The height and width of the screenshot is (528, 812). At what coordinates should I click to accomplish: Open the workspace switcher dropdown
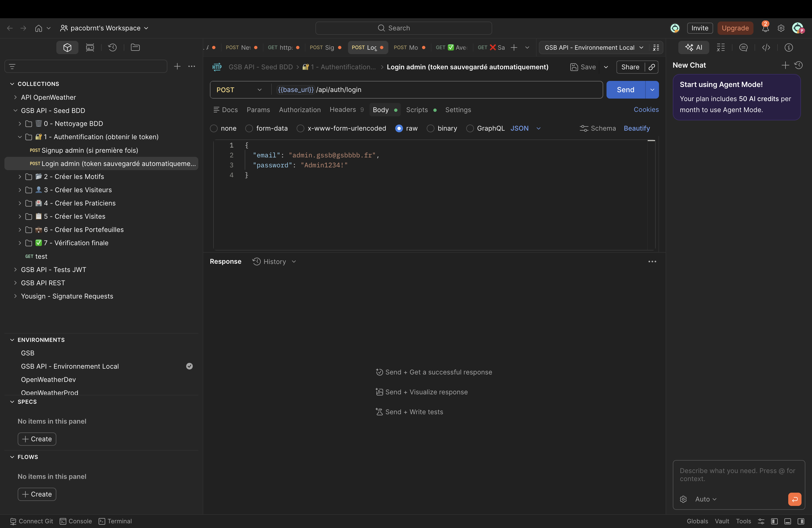click(104, 28)
